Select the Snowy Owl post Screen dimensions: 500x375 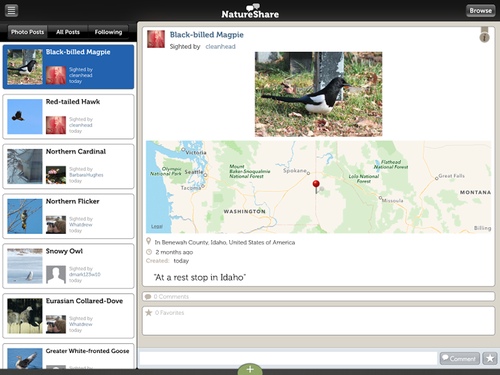pyautogui.click(x=68, y=266)
